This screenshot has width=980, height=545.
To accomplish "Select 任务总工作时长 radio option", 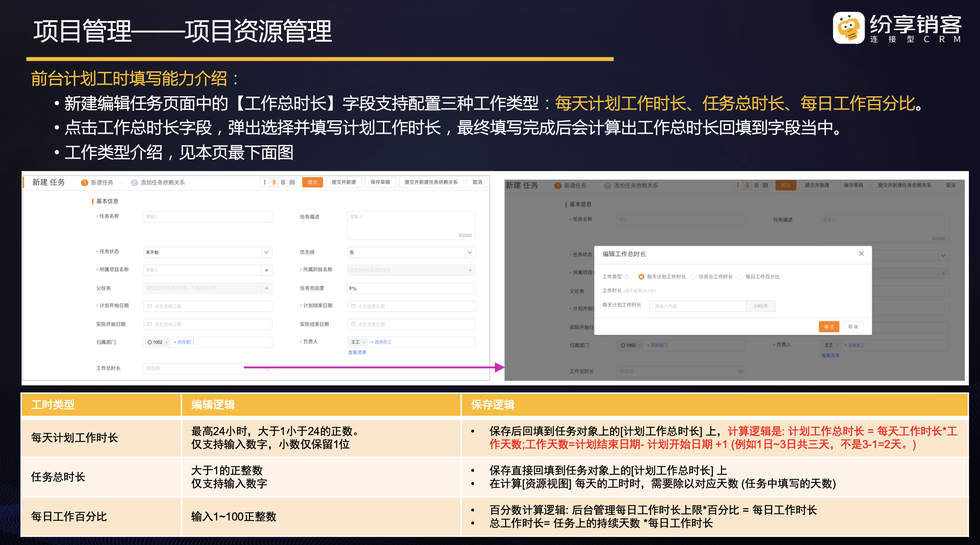I will click(693, 277).
